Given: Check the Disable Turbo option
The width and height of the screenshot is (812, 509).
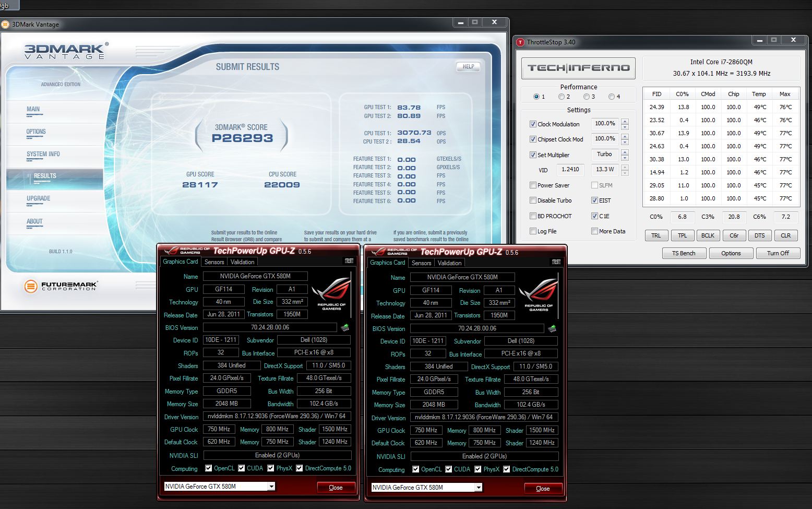Looking at the screenshot, I should 533,200.
